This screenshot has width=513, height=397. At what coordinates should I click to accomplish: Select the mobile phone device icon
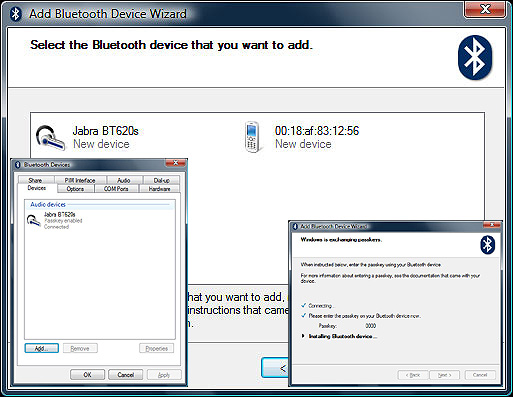(252, 137)
